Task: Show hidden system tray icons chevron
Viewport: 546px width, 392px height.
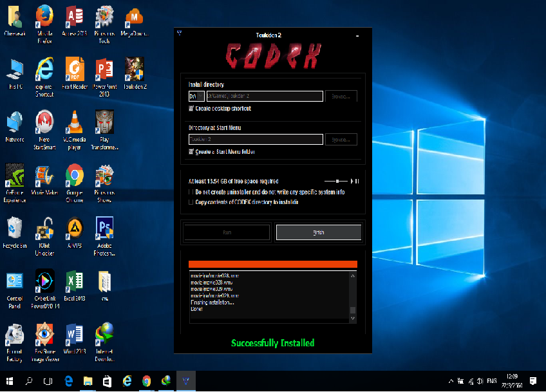Action: [x=451, y=381]
